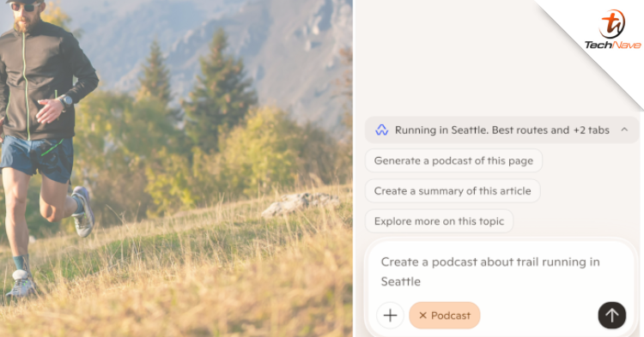Send the prompt with the up arrow

pos(611,316)
